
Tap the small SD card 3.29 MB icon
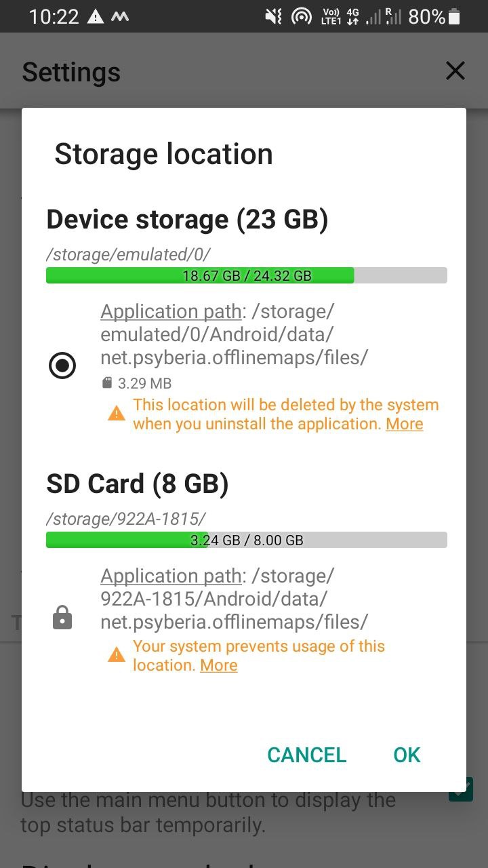[106, 383]
